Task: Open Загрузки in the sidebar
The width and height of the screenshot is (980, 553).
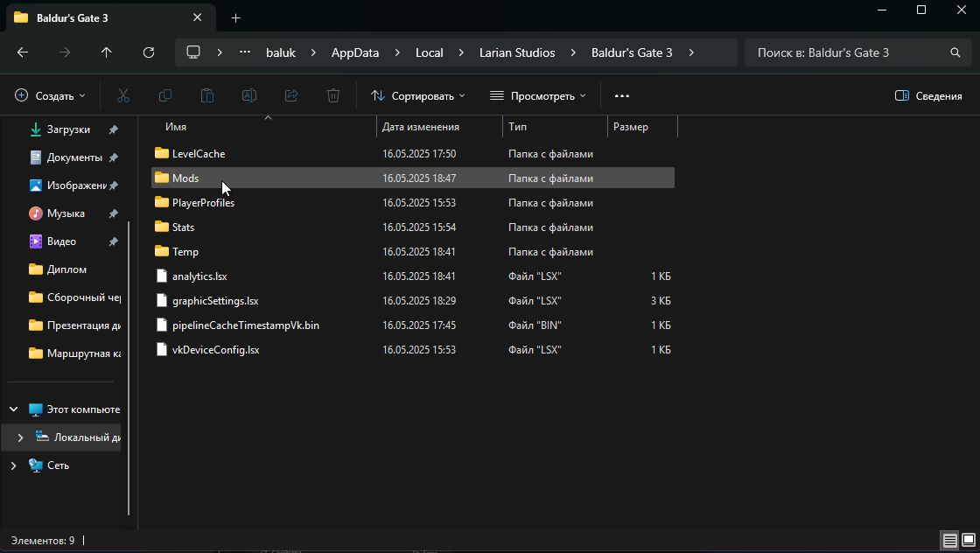Action: point(68,129)
